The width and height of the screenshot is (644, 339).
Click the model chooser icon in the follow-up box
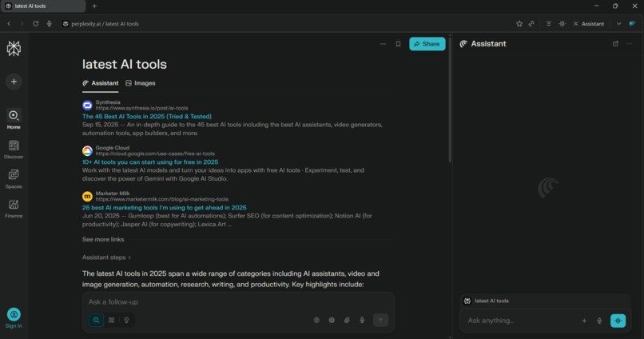pyautogui.click(x=332, y=320)
